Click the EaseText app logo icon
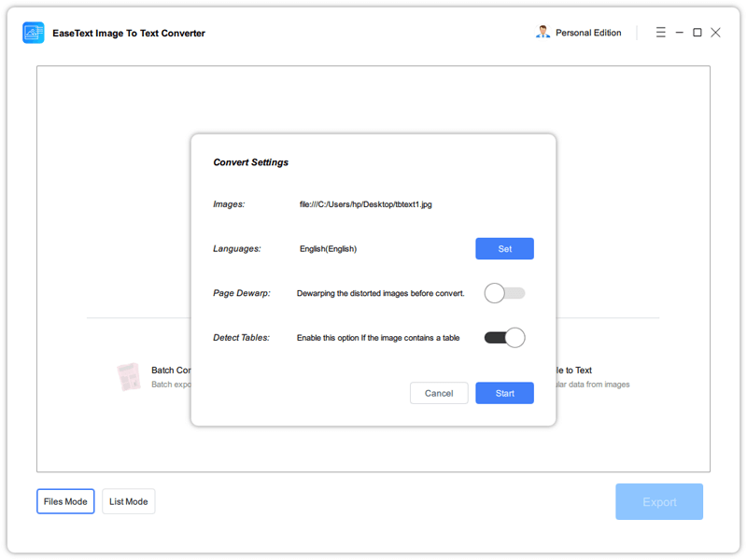The image size is (747, 560). click(x=34, y=33)
